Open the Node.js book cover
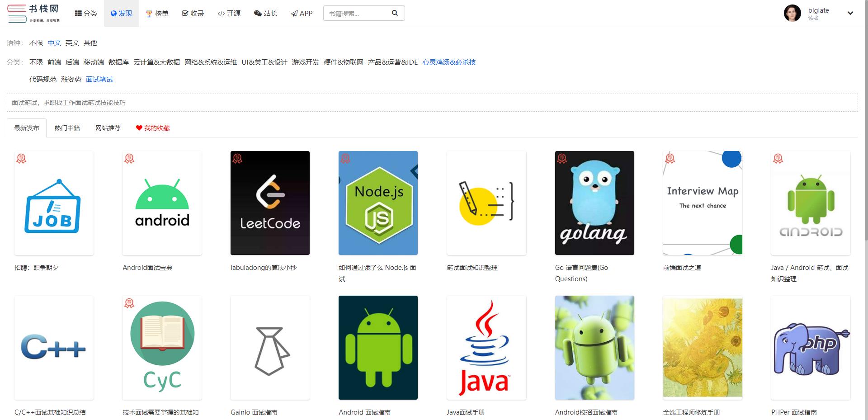Screen dimensions: 868x420 pos(378,203)
